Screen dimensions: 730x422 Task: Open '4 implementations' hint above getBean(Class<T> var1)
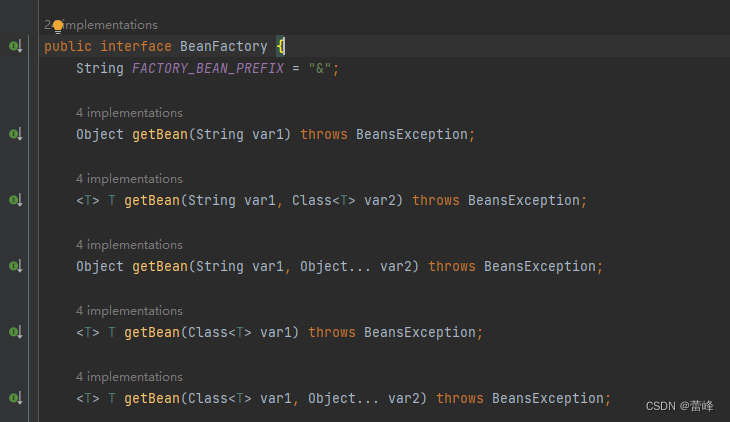coord(129,311)
